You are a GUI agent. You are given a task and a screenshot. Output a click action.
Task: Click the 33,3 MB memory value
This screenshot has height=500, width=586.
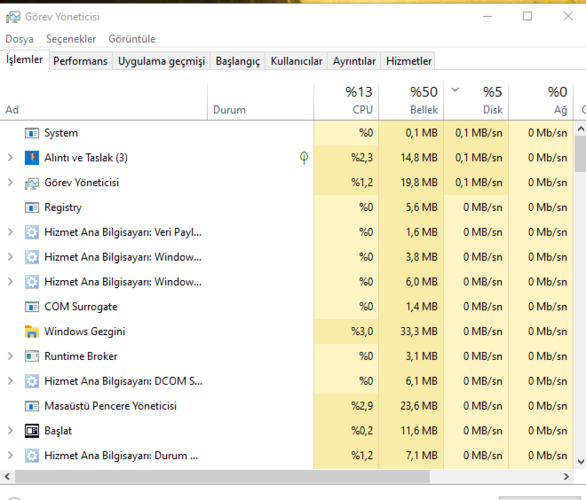[419, 331]
